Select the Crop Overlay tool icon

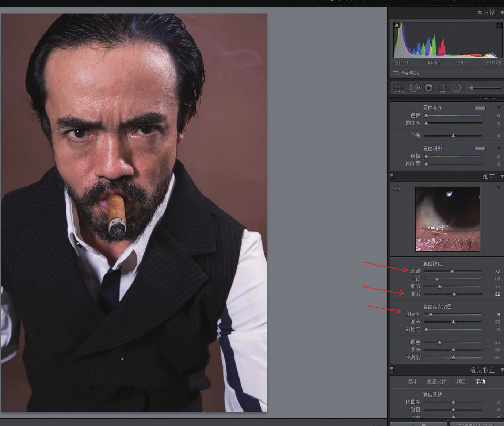399,88
